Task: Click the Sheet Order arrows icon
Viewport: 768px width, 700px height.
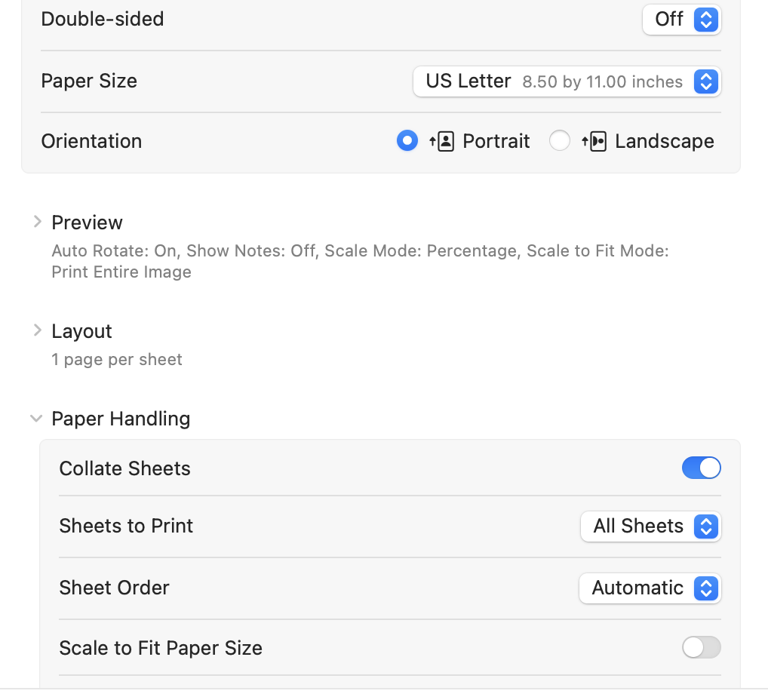Action: (705, 588)
